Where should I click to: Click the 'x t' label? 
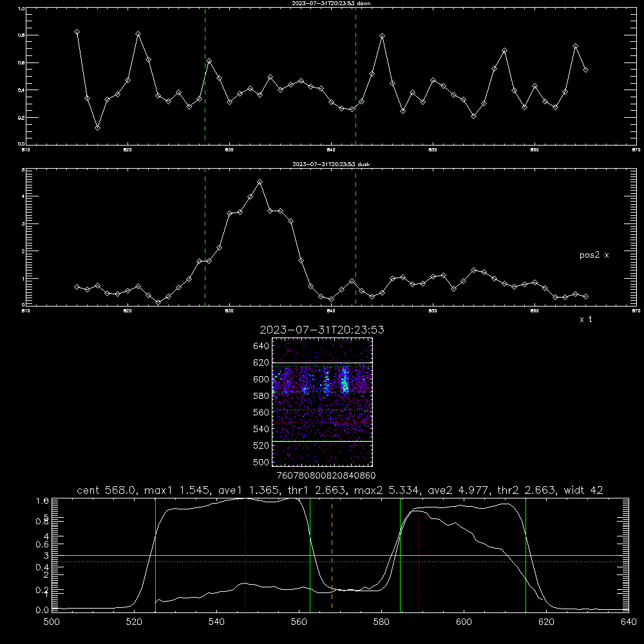pos(585,319)
